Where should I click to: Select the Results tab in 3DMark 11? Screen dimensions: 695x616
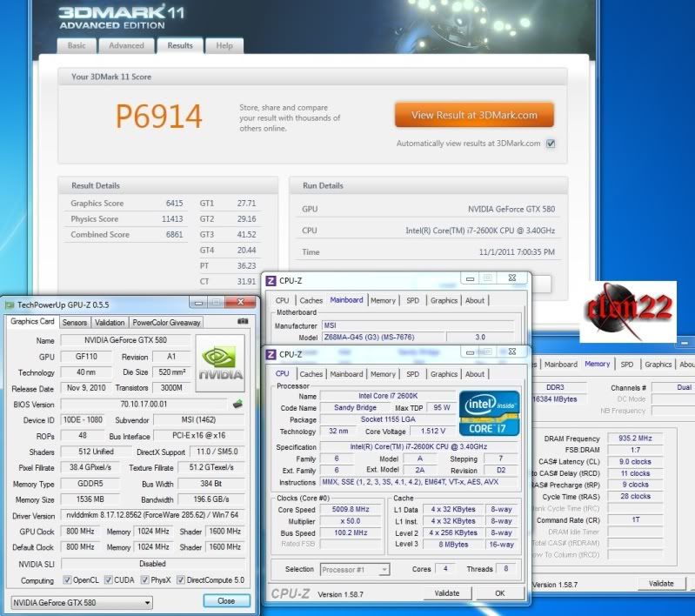point(180,45)
